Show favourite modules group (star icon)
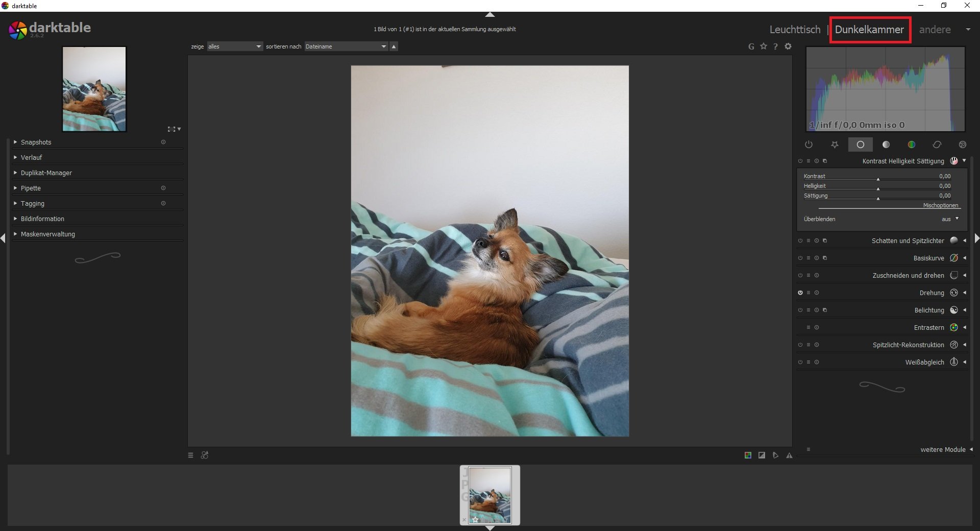Viewport: 980px width, 531px height. tap(835, 144)
